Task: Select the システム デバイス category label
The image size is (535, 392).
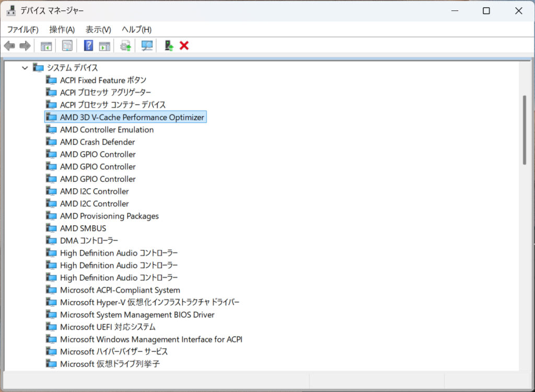Action: click(x=72, y=68)
